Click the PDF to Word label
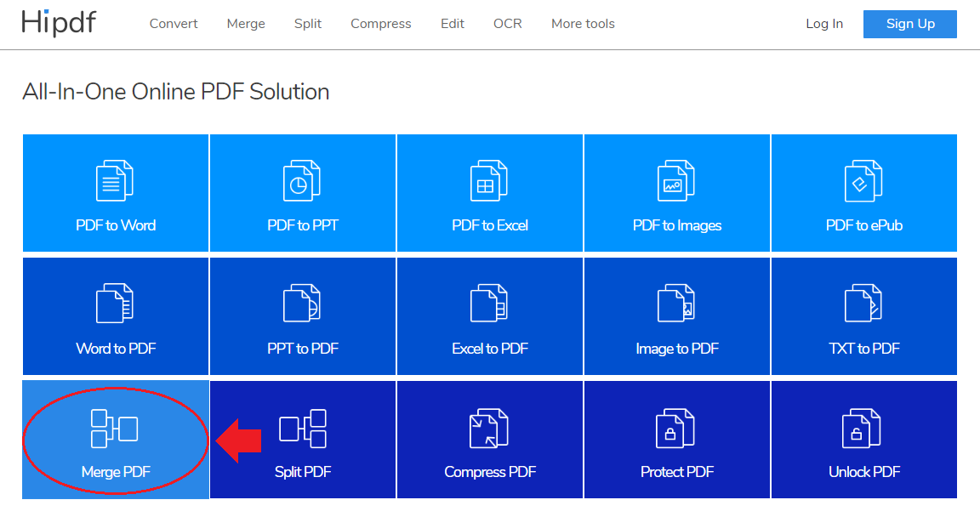 (116, 225)
